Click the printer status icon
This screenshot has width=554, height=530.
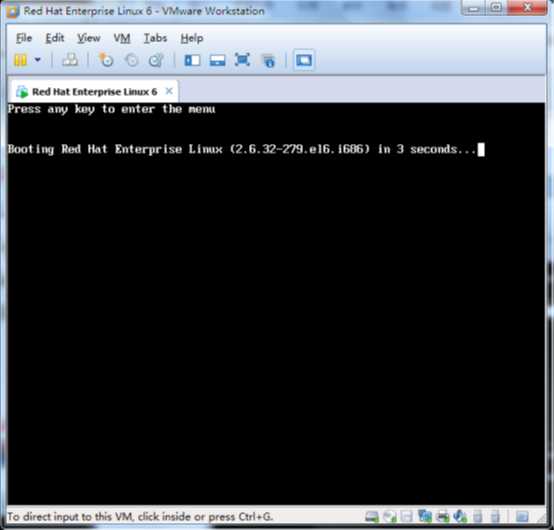tap(443, 517)
